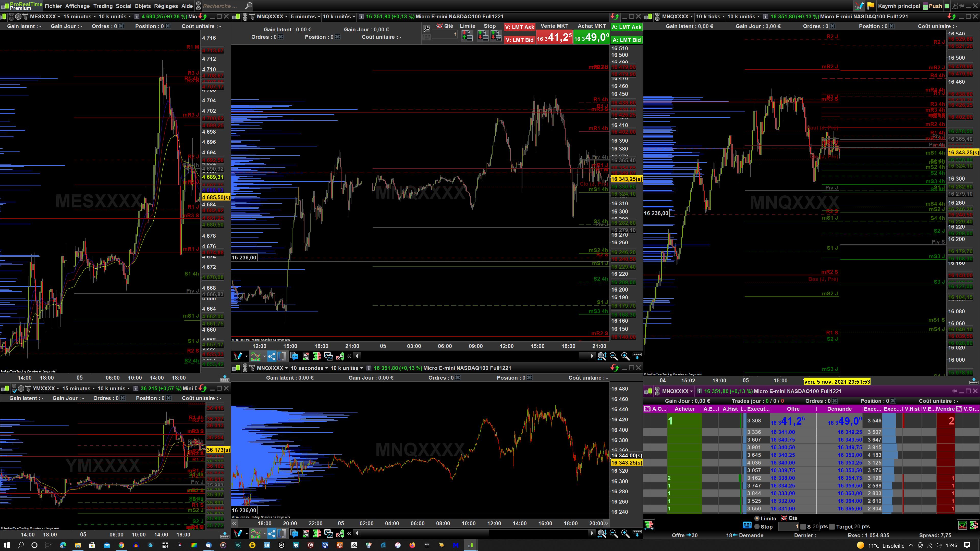Select the Limite radio button in order book
This screenshot has height=551, width=980.
pos(757,518)
